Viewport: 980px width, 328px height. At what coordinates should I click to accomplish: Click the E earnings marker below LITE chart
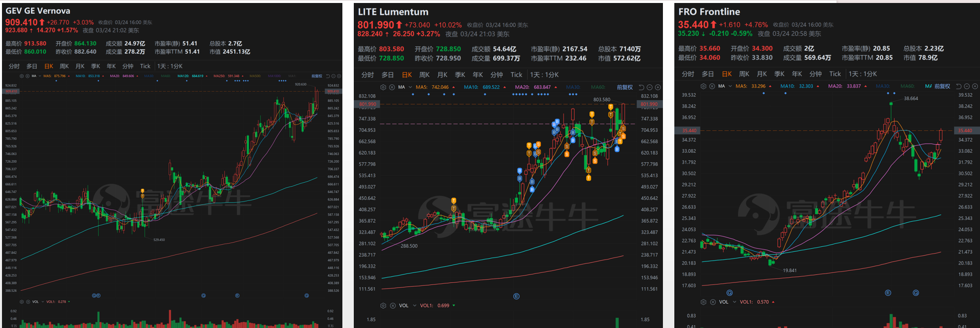coord(516,296)
